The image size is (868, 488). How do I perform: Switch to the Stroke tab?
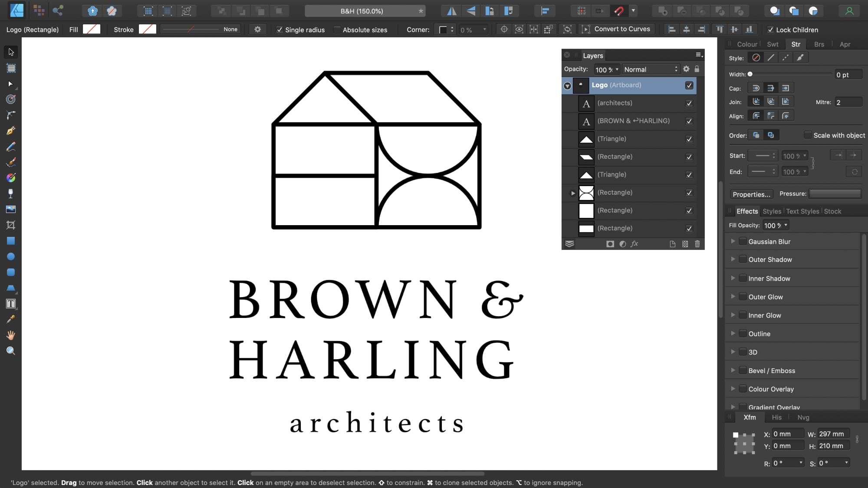(796, 43)
